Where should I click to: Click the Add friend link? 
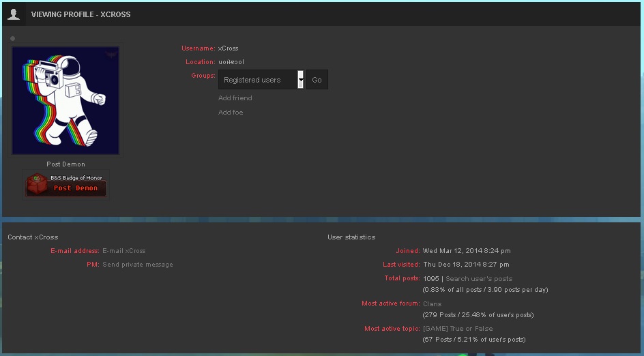click(x=235, y=98)
